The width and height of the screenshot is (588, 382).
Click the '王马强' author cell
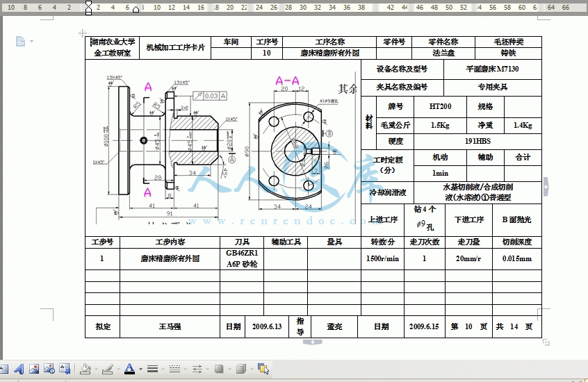coord(170,326)
